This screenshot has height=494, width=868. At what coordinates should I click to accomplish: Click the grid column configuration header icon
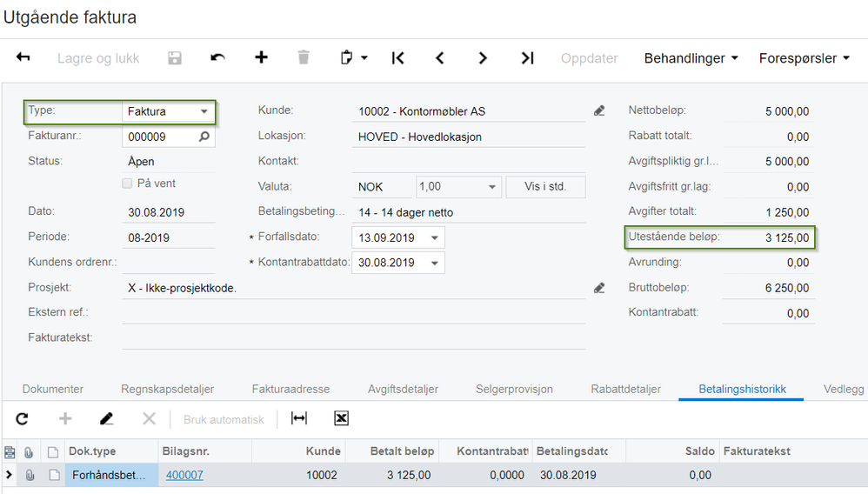pos(10,452)
